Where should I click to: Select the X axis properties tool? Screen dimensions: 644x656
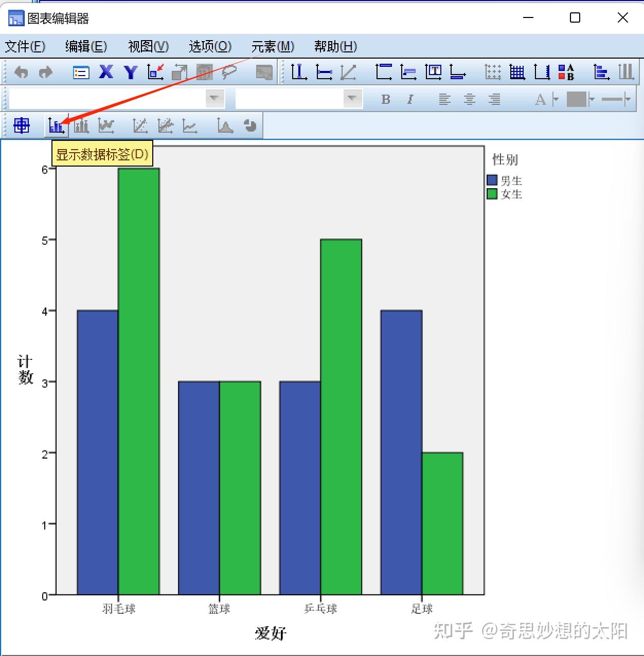(106, 72)
